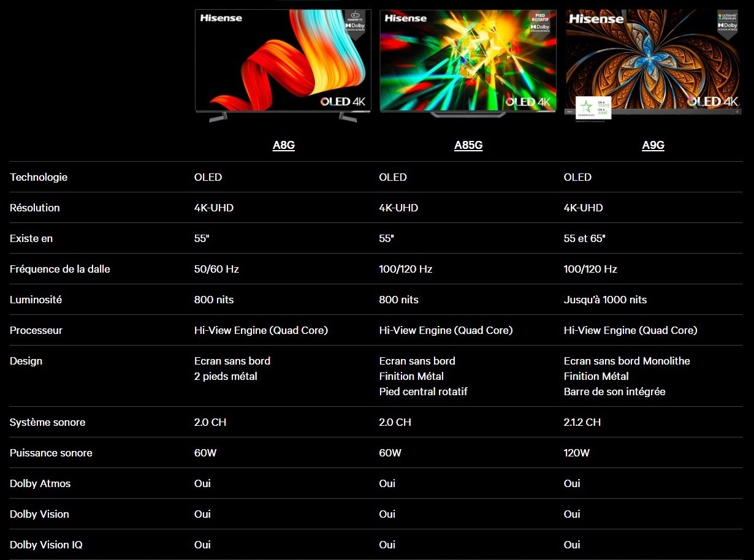
Task: Click the A85G Résolution value 4K-UHD
Action: pos(398,208)
